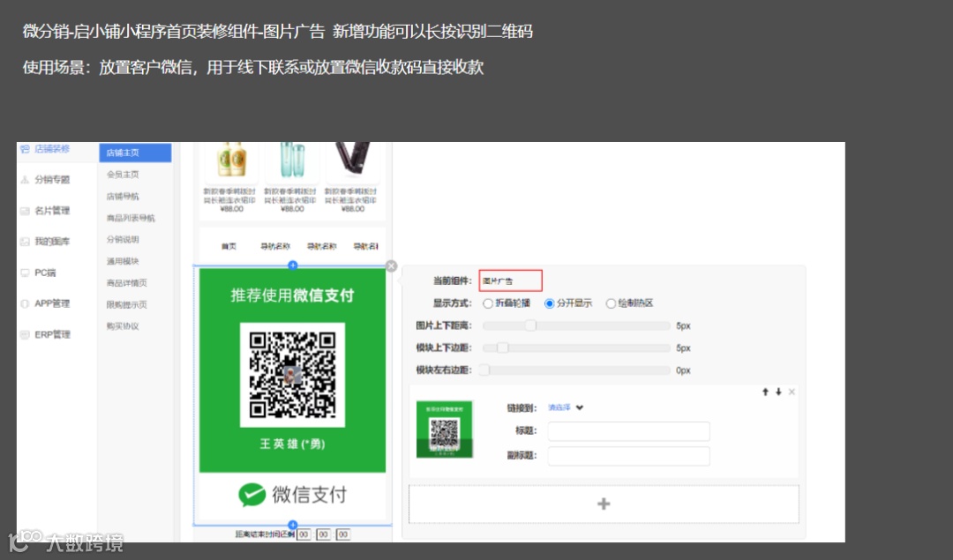The height and width of the screenshot is (560, 953).
Task: Click the 王英雄 name under QR code
Action: coord(292,444)
